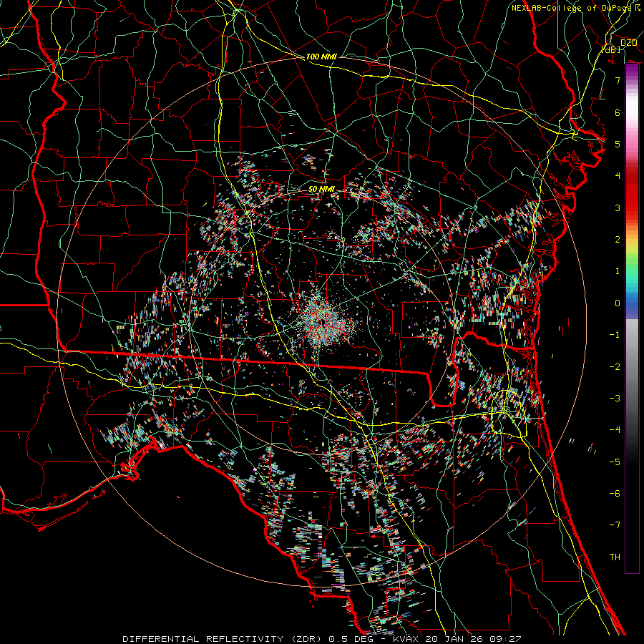Click the 3 value on the scale
Viewport: 644px width, 644px height.
click(618, 208)
